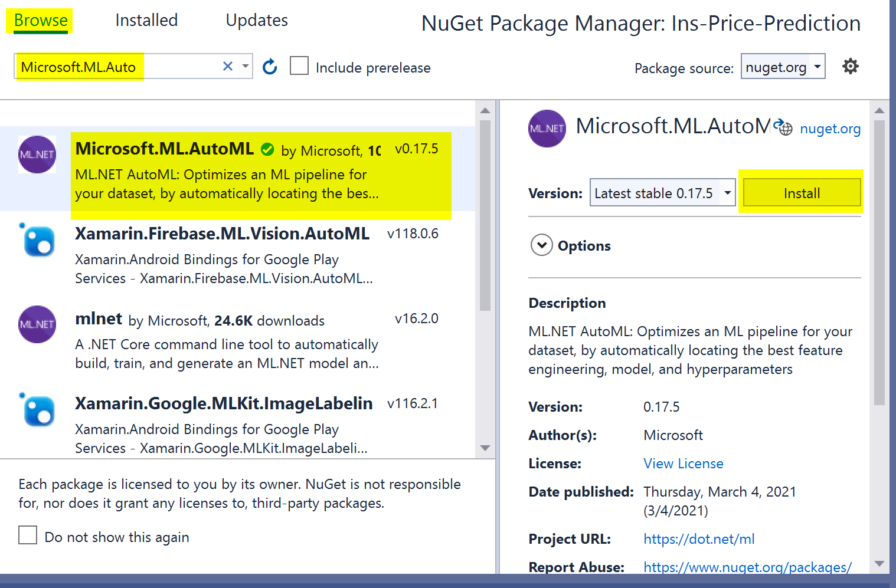The height and width of the screenshot is (588, 896).
Task: Open the View License link
Action: pos(684,464)
